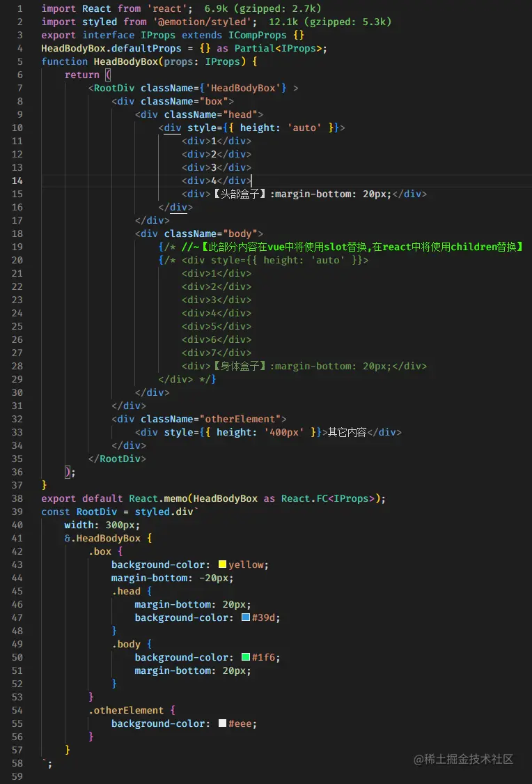532x784 pixels.
Task: Click the '其它内容' text on line 33
Action: click(x=347, y=433)
